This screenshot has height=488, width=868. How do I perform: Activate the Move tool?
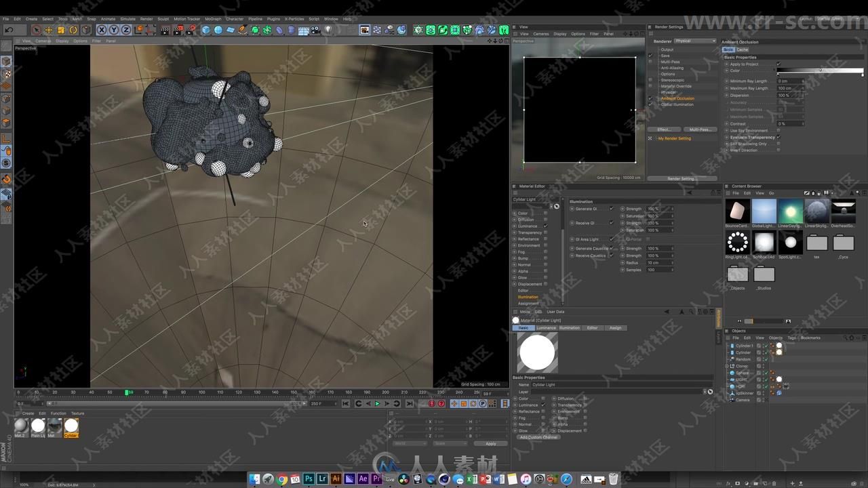click(48, 30)
